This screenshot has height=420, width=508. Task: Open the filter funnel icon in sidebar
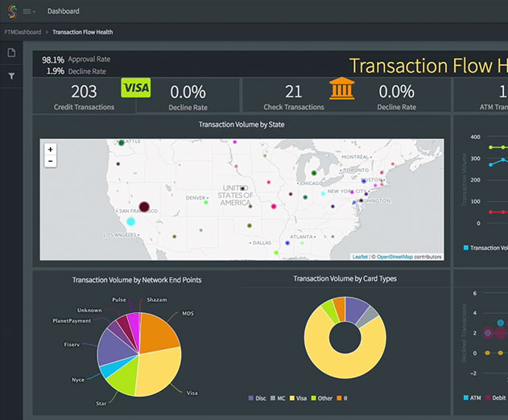click(x=11, y=76)
